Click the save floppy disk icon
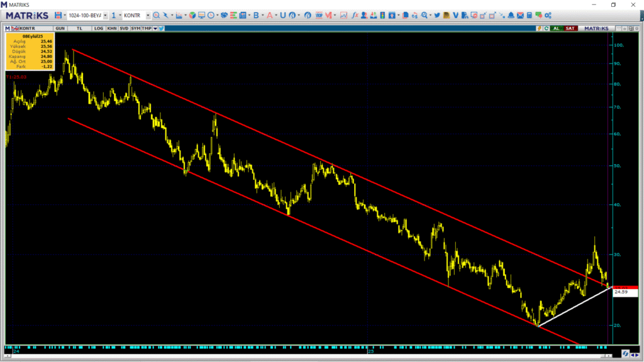The width and height of the screenshot is (644, 362). [58, 15]
